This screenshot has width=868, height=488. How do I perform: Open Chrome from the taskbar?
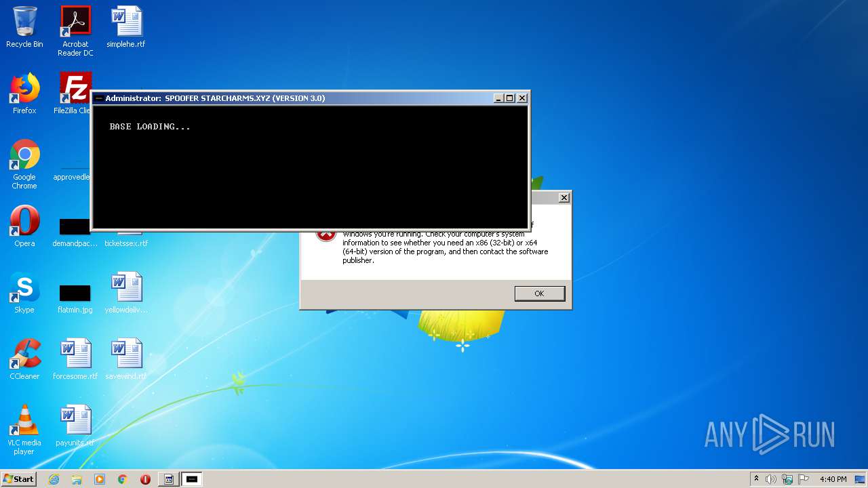(123, 479)
